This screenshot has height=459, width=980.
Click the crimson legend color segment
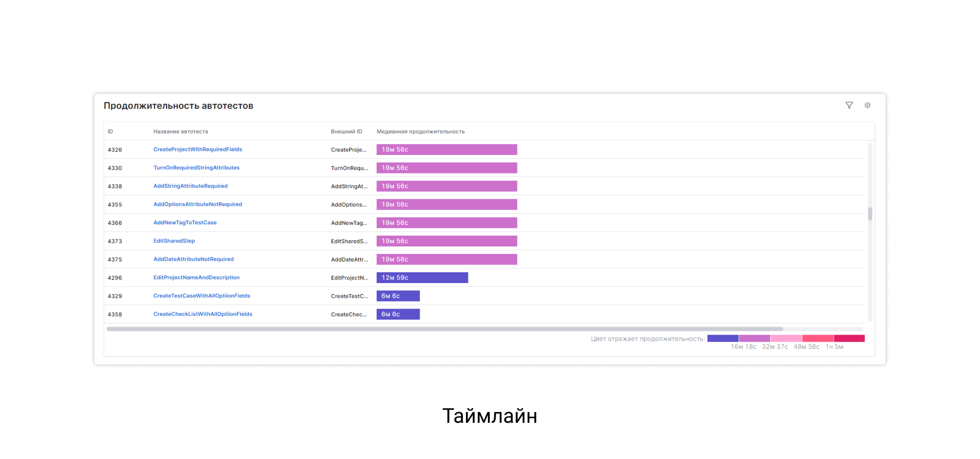tap(849, 338)
